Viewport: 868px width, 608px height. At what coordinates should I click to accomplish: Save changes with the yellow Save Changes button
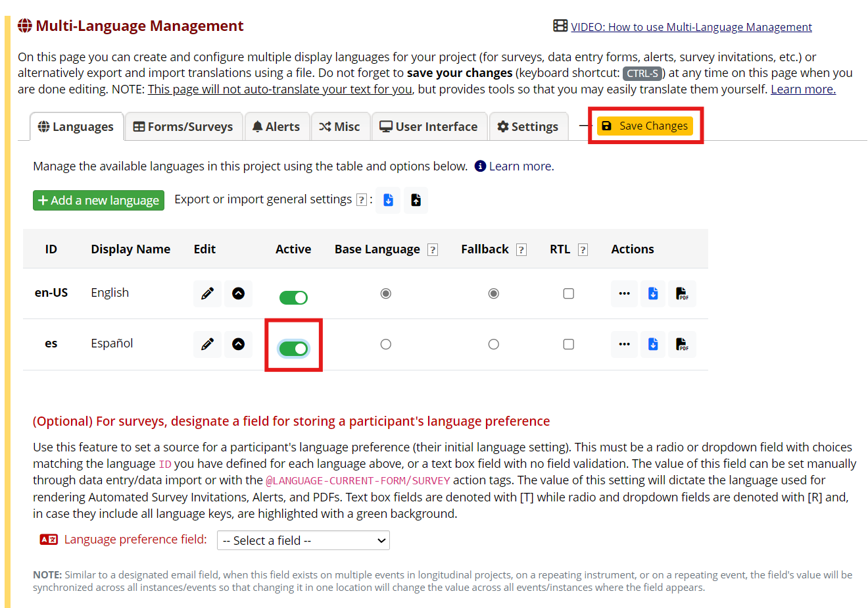click(x=644, y=126)
